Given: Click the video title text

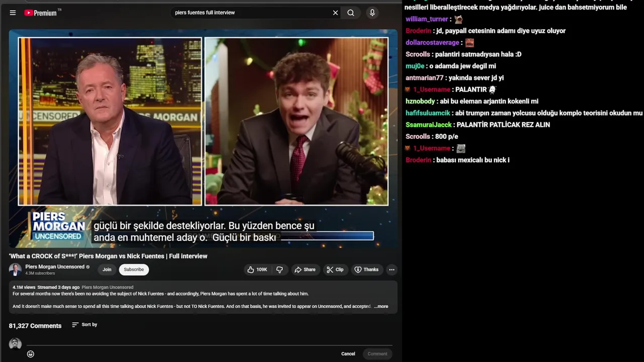Looking at the screenshot, I should (x=108, y=256).
